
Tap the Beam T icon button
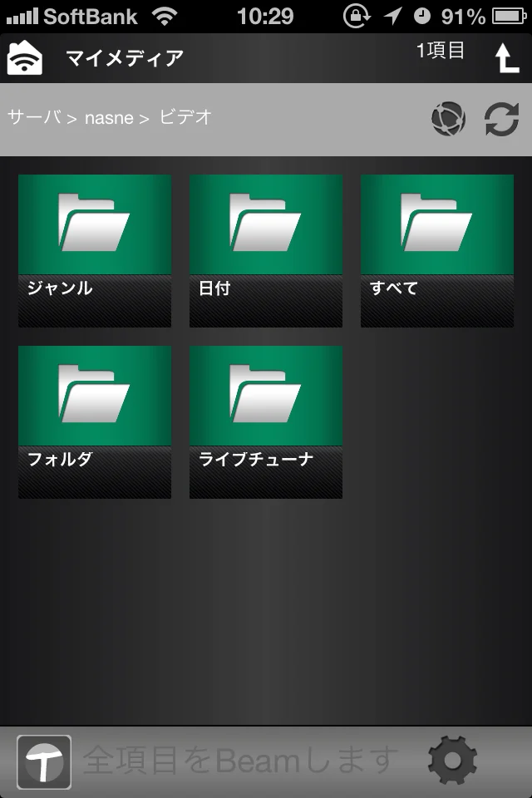coord(44,761)
